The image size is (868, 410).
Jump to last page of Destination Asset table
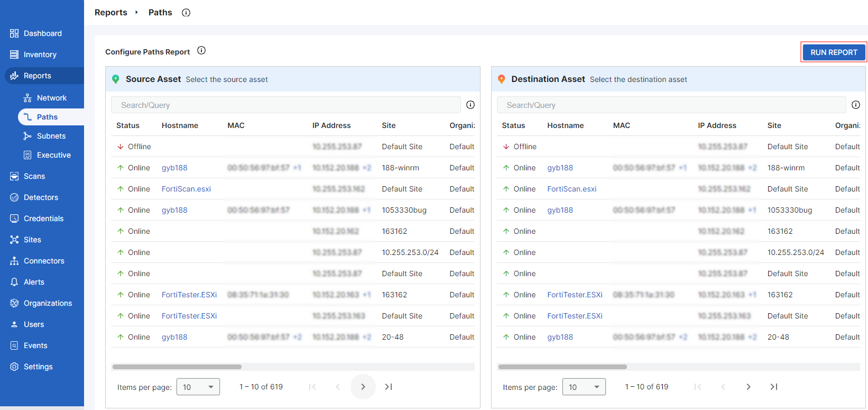[774, 387]
